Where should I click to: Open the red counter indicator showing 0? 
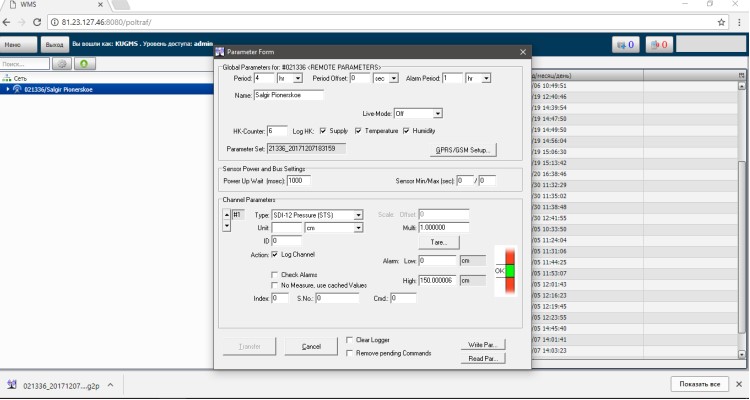(x=659, y=45)
